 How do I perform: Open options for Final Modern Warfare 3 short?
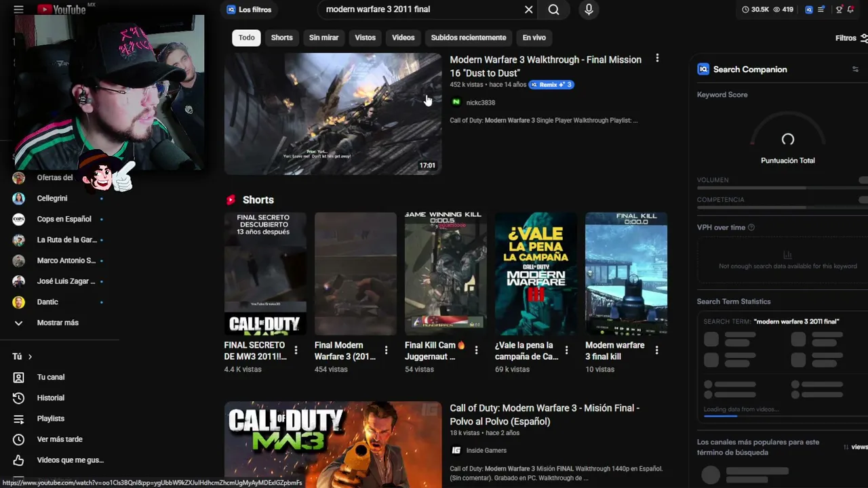pos(386,350)
